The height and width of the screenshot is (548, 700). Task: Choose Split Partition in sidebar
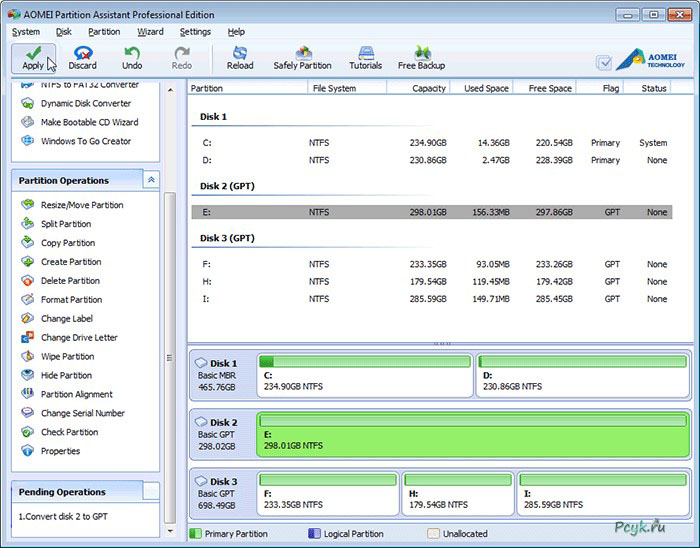point(65,224)
